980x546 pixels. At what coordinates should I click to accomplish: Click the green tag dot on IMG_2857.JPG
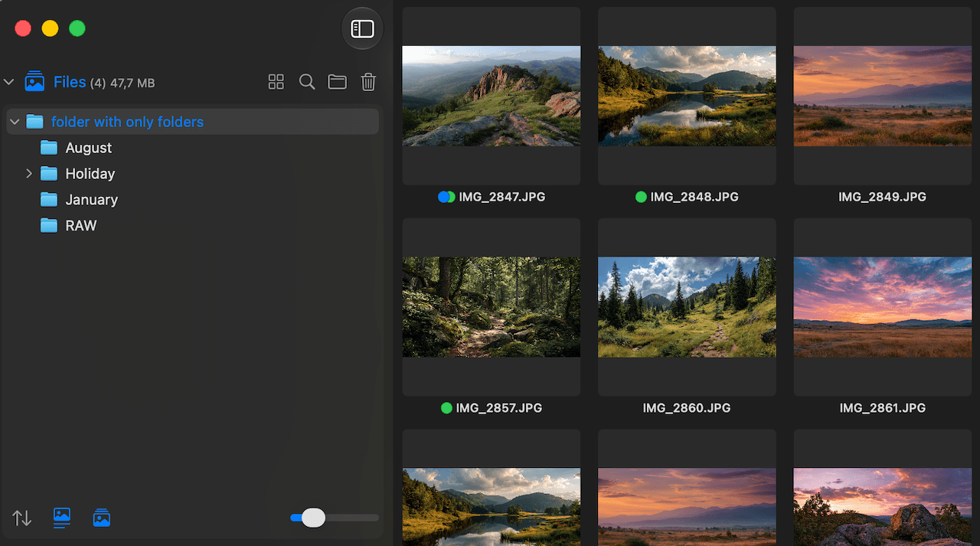point(446,408)
